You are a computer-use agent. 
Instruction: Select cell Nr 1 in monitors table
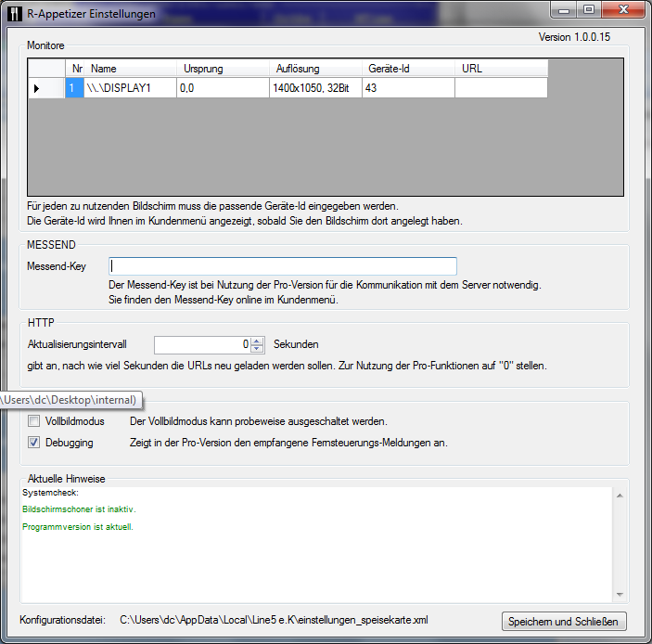74,88
